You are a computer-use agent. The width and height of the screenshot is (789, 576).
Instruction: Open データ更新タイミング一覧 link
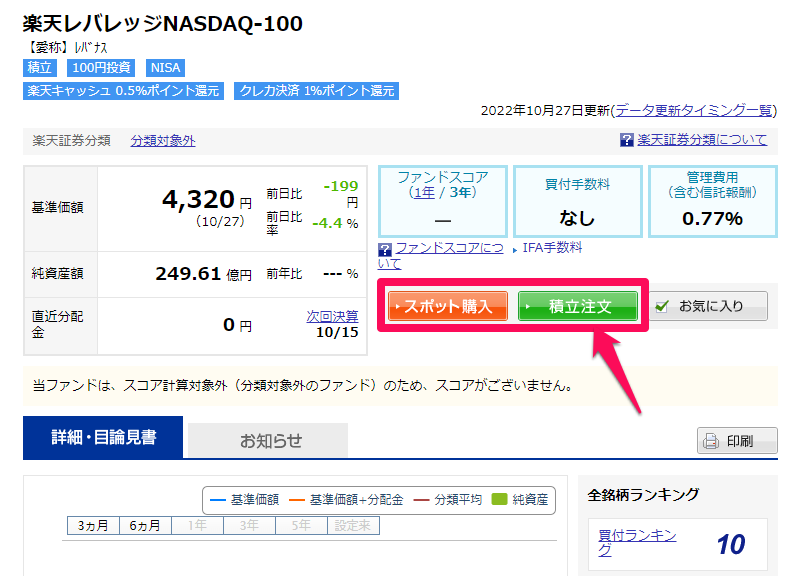click(694, 110)
